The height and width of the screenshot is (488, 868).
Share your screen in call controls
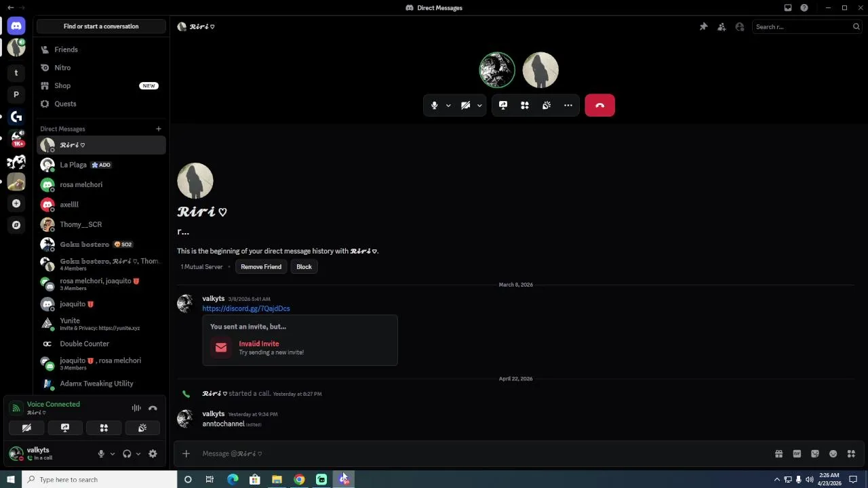(503, 105)
